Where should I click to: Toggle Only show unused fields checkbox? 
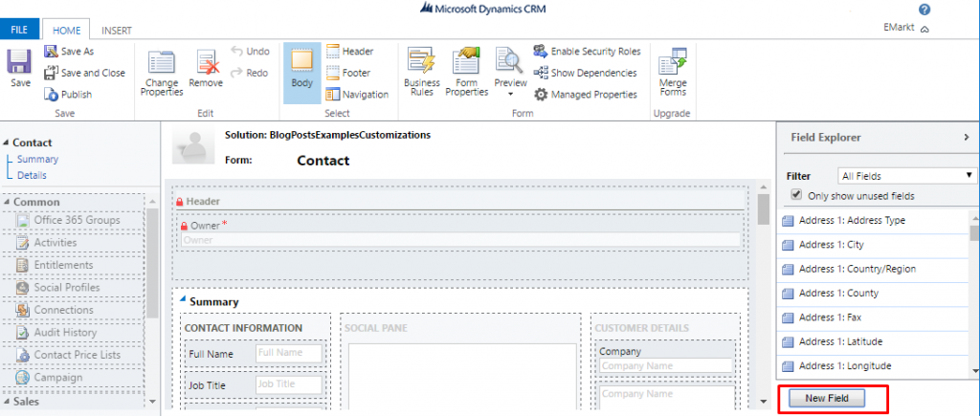(796, 194)
